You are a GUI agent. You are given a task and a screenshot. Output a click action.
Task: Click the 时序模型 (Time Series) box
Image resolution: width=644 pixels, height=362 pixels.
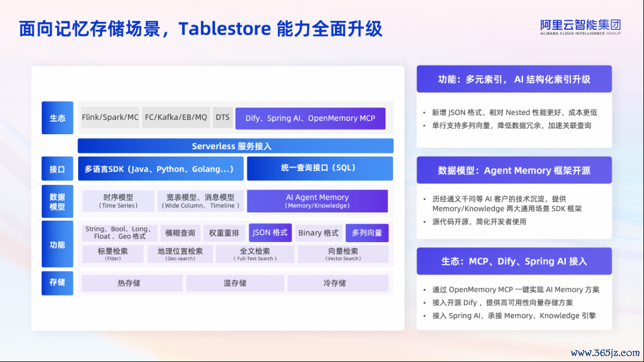click(118, 201)
